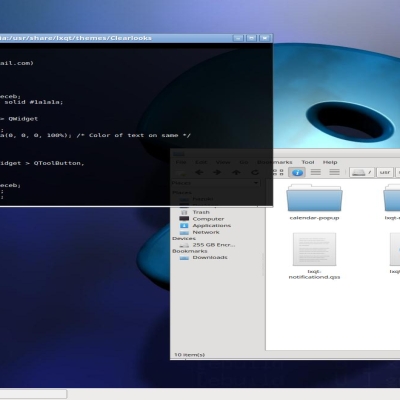
Task: Click the 10 item(s) status bar text
Action: pos(189,355)
